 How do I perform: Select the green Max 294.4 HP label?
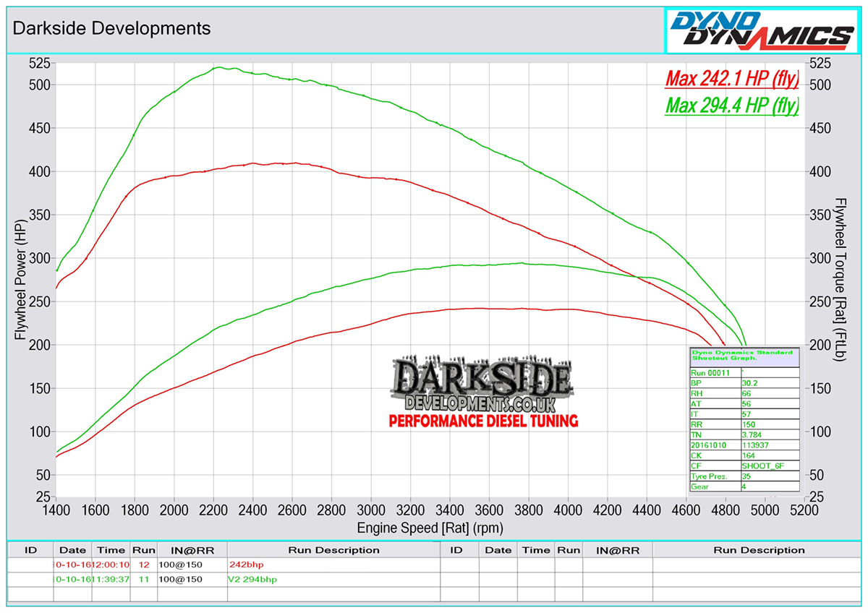731,106
